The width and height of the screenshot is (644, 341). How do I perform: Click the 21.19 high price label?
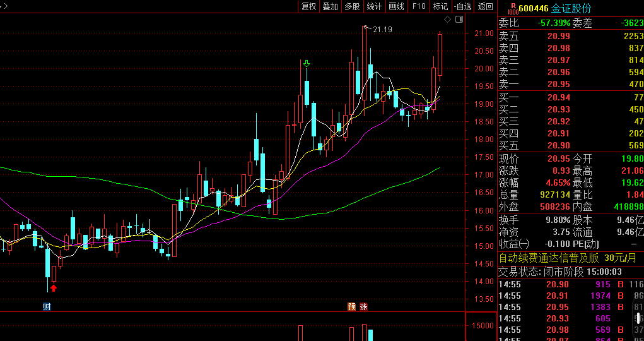click(x=382, y=30)
